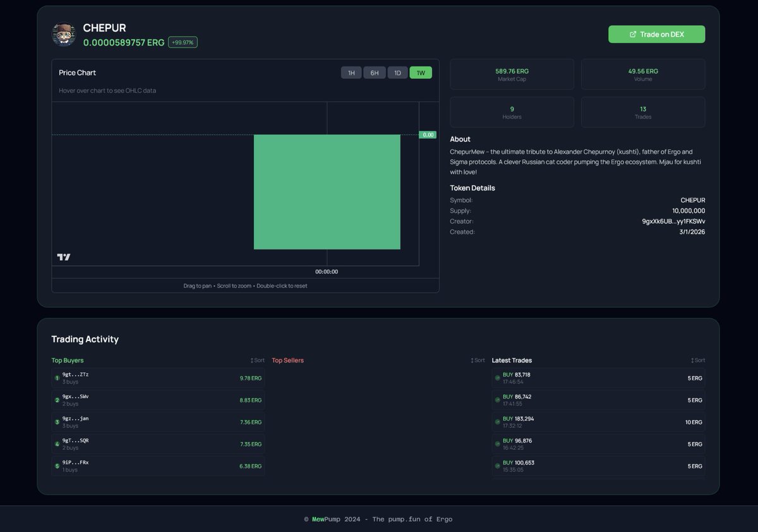Toggle the 1H chart timeframe
Viewport: 758px width, 532px height.
[351, 73]
